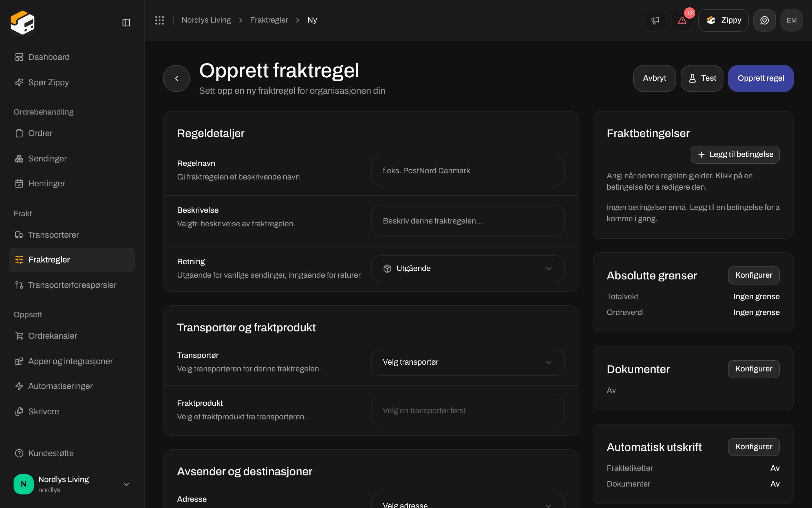Open Dashboard menu item
Image resolution: width=812 pixels, height=508 pixels.
(x=72, y=57)
